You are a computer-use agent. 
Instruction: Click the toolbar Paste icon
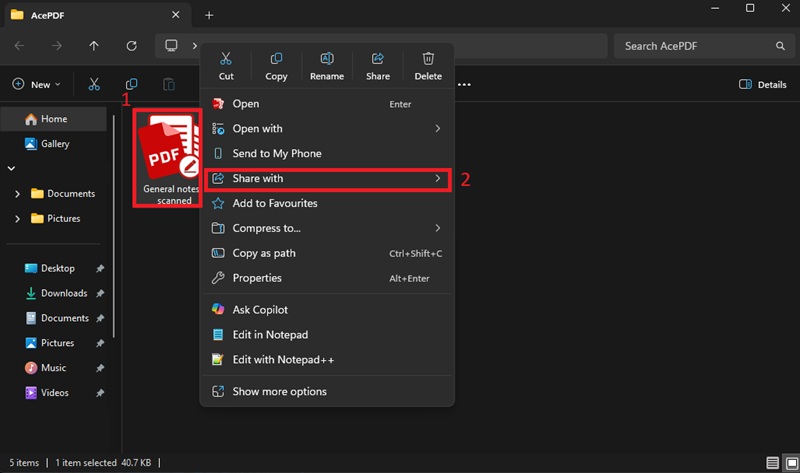pos(169,84)
